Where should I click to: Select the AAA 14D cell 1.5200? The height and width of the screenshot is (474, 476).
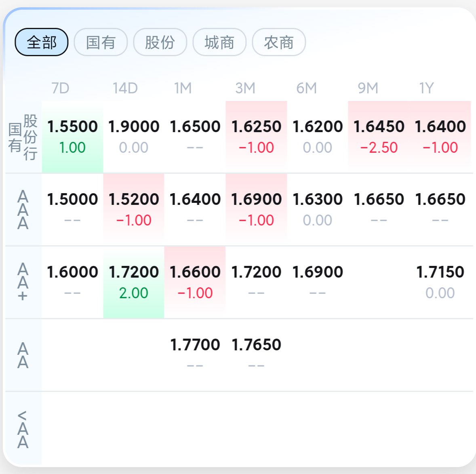coord(134,209)
